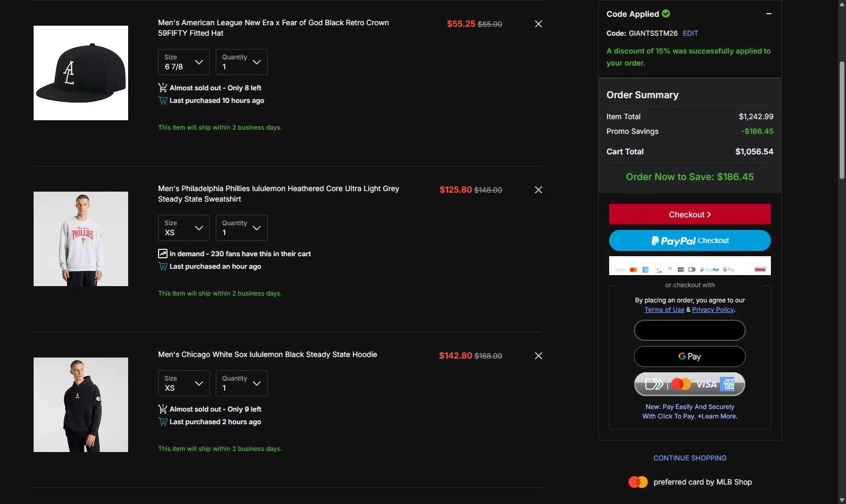Screen dimensions: 846x504
Task: Click the page vertical scrollbar thumb
Action: point(842,120)
